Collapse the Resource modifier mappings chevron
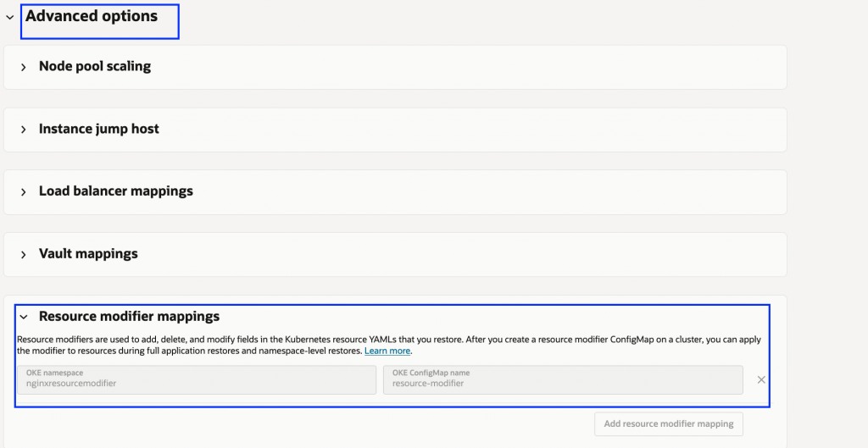This screenshot has height=448, width=868. tap(24, 317)
